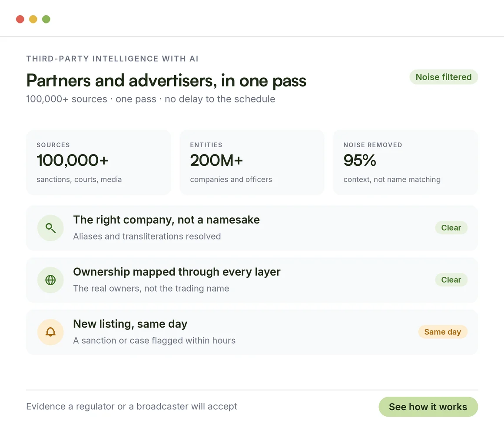Click the red close window dot
The width and height of the screenshot is (504, 434).
point(20,19)
